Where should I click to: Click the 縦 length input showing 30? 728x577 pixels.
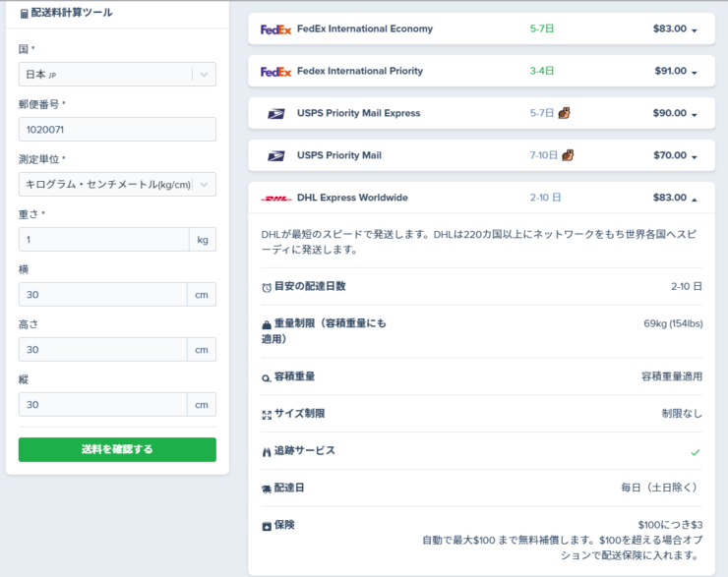pyautogui.click(x=103, y=404)
